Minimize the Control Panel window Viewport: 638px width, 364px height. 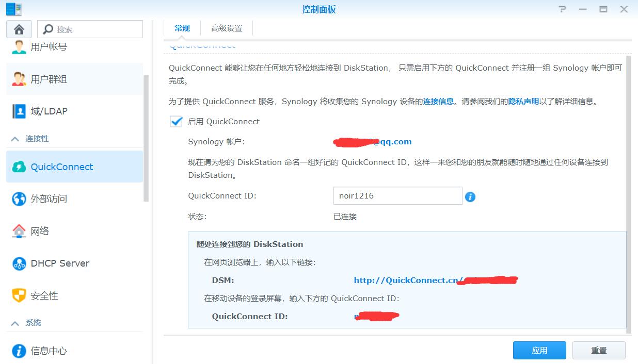click(x=583, y=9)
